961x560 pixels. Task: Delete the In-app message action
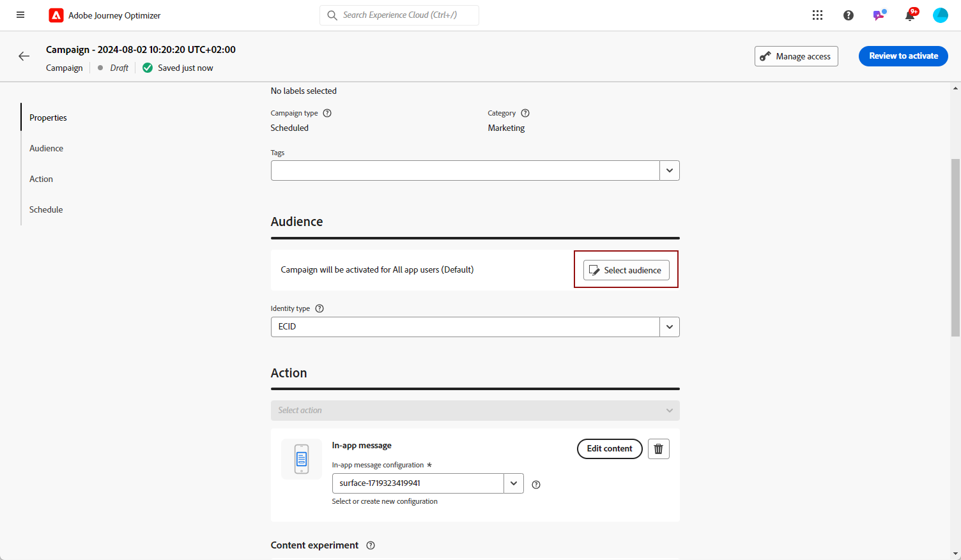tap(658, 449)
